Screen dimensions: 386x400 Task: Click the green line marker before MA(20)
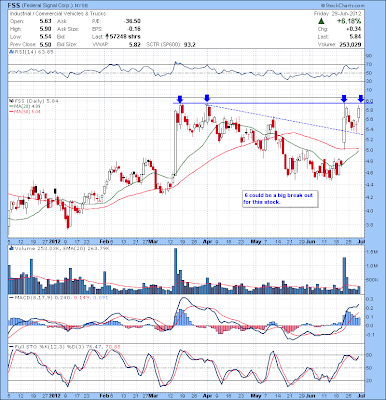[x=11, y=106]
